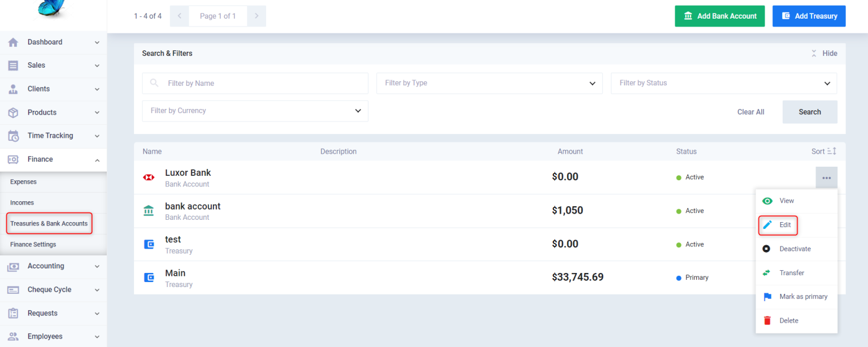The width and height of the screenshot is (868, 347).
Task: Click the bank account building icon
Action: click(x=149, y=211)
